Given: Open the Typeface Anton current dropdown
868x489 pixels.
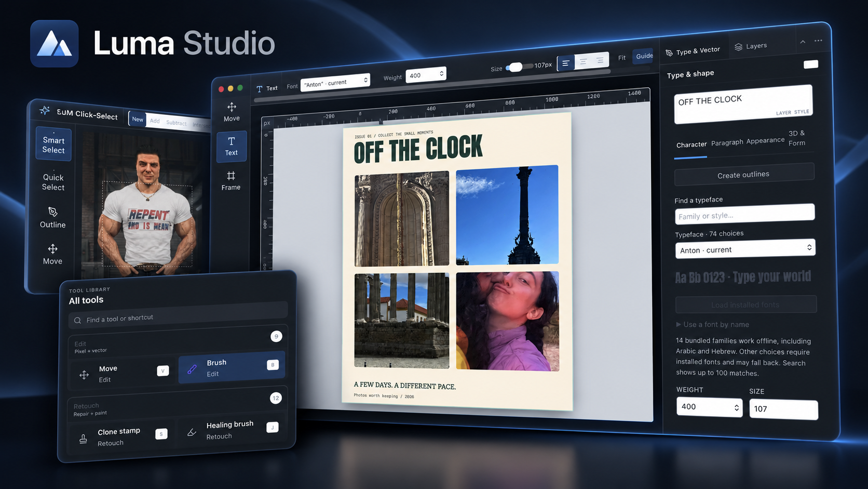Looking at the screenshot, I should click(x=745, y=249).
